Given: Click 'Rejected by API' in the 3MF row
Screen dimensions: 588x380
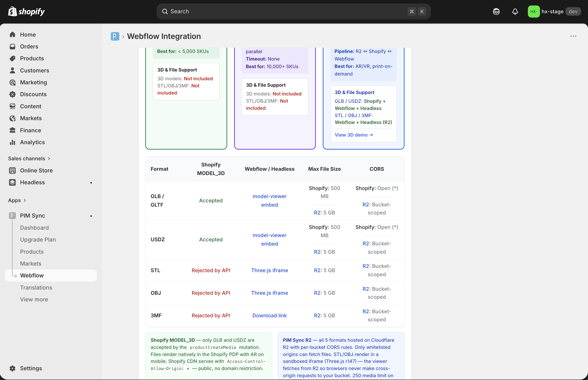Looking at the screenshot, I should click(211, 315).
